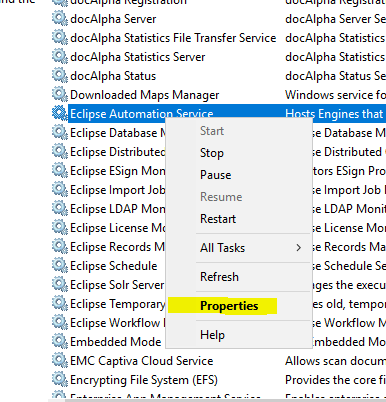Click gear icon beside Eclipse License service
The height and width of the screenshot is (402, 386).
click(x=60, y=228)
